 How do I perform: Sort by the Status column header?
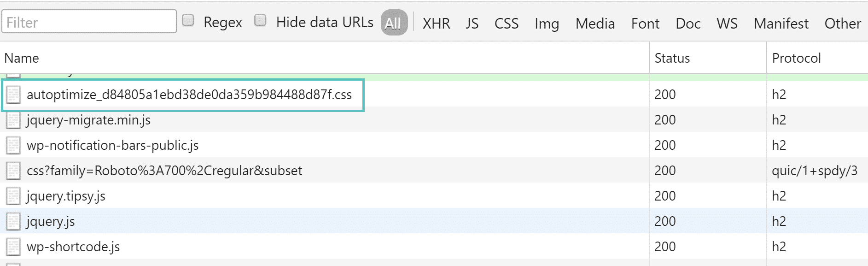tap(672, 58)
